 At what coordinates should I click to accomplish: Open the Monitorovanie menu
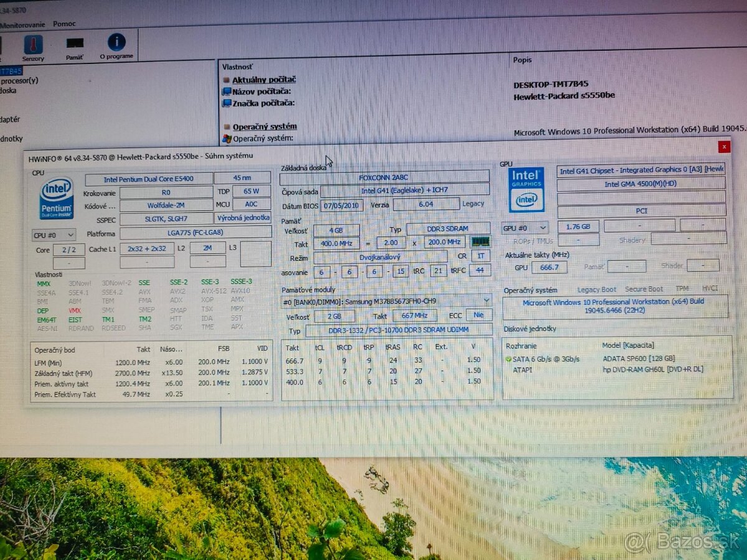[x=22, y=24]
